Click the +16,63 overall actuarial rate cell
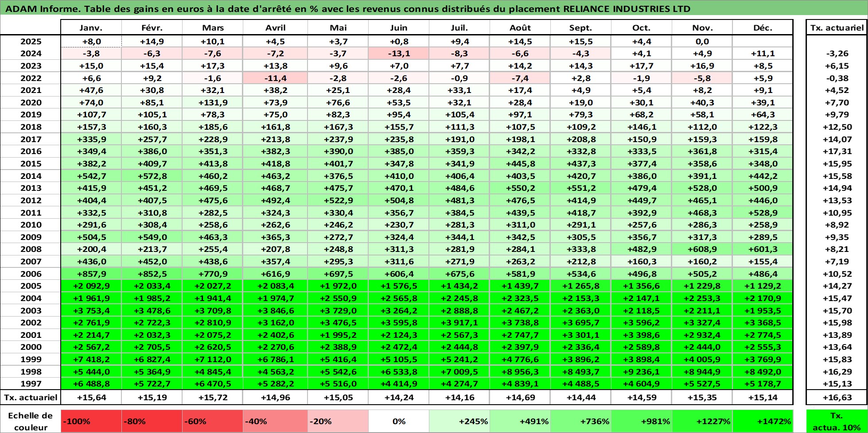 pos(837,398)
